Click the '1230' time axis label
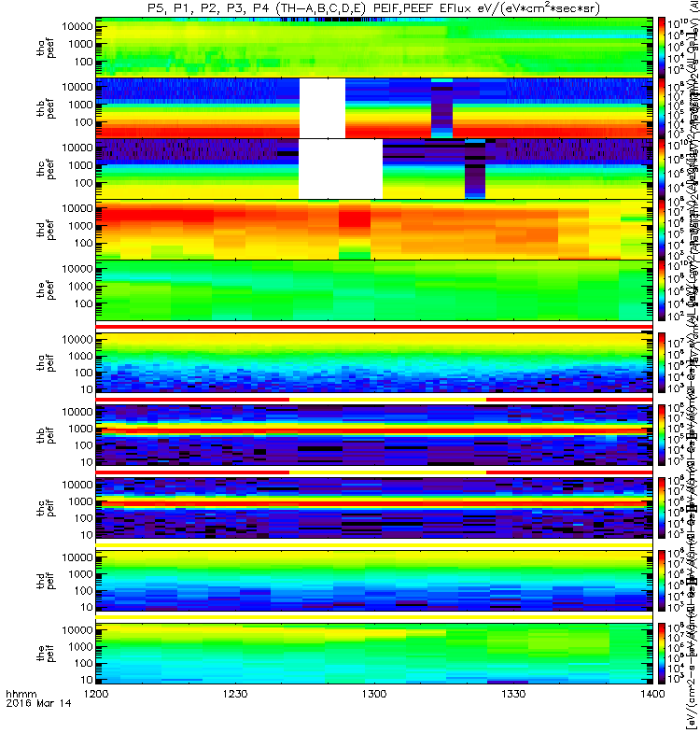The height and width of the screenshot is (747, 700). (235, 694)
